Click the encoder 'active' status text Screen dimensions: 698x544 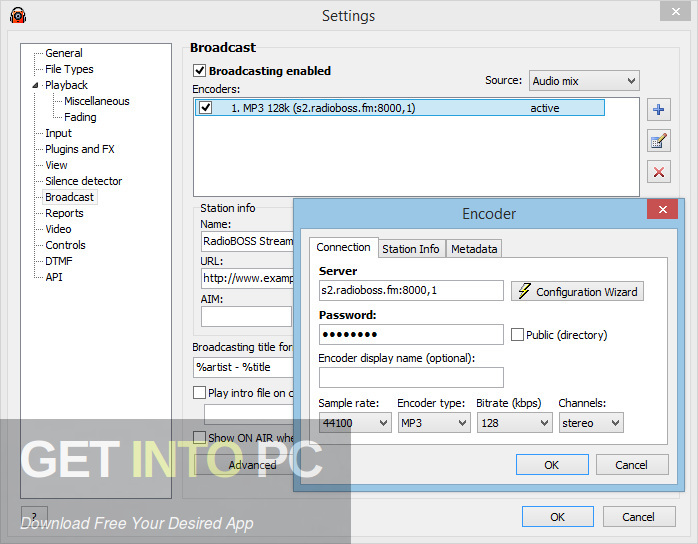pos(544,108)
